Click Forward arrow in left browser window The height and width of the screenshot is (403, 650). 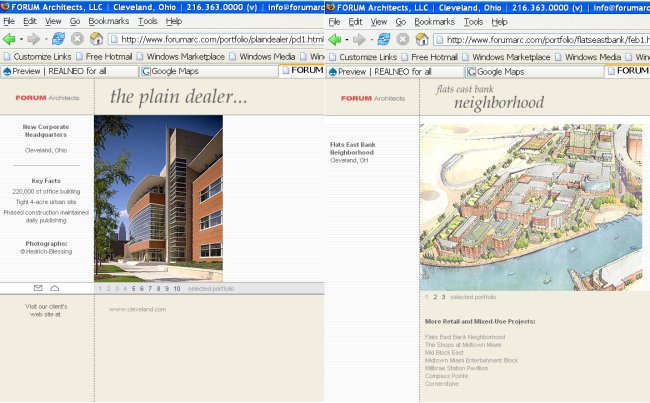pos(34,39)
